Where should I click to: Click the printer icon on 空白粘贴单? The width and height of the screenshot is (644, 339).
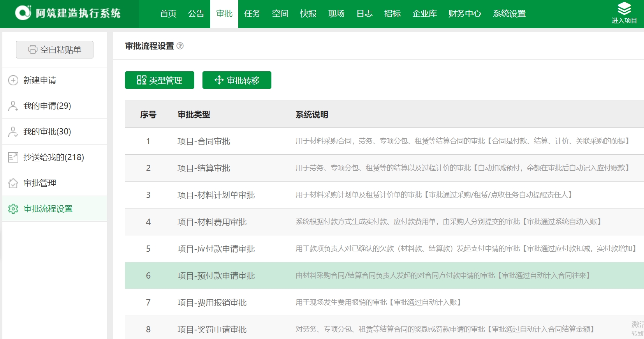tap(33, 49)
